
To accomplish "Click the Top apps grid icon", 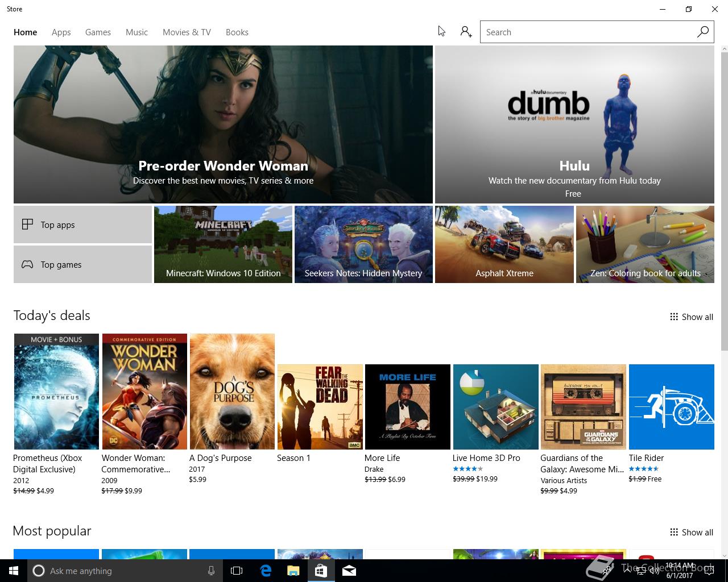I will pyautogui.click(x=27, y=225).
